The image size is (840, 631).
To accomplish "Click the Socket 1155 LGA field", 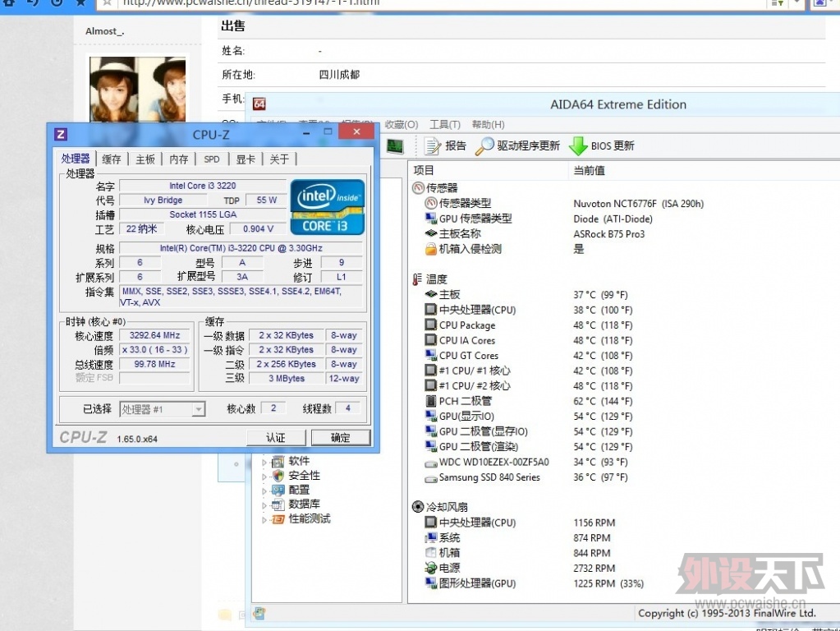I will point(203,214).
